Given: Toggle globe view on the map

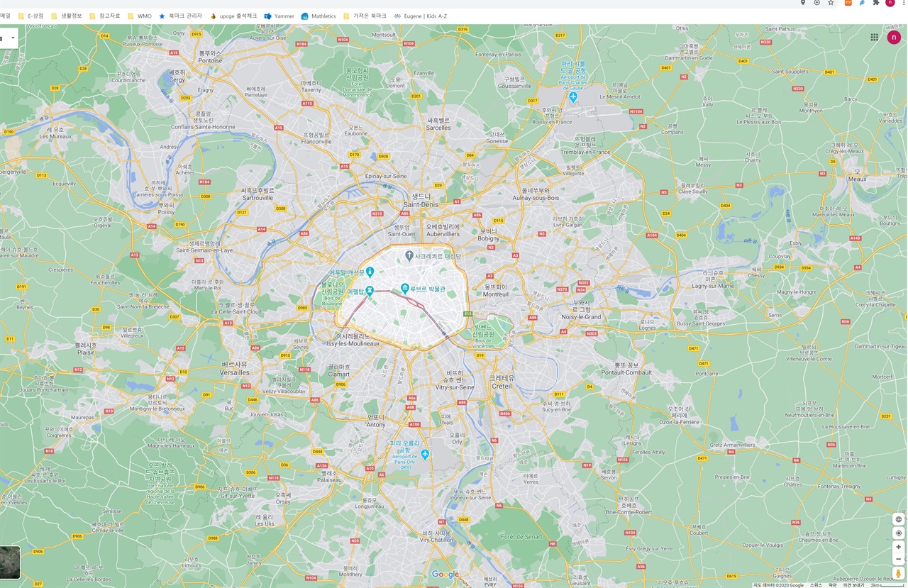Looking at the screenshot, I should coord(898,519).
